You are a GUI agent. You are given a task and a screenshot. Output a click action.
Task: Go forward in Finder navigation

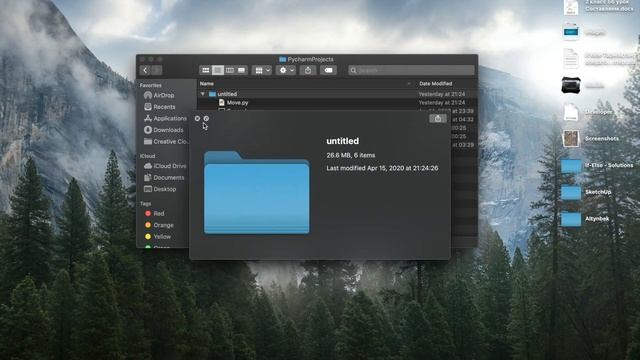(157, 71)
